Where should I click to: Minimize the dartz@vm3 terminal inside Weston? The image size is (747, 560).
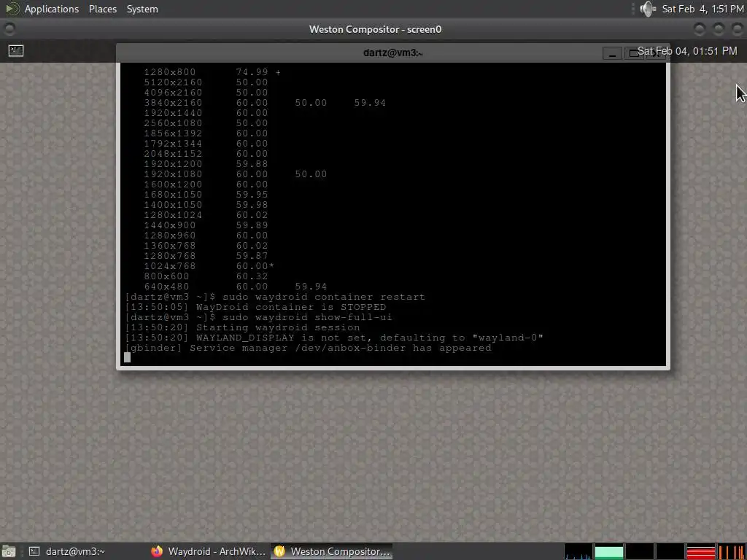[612, 53]
